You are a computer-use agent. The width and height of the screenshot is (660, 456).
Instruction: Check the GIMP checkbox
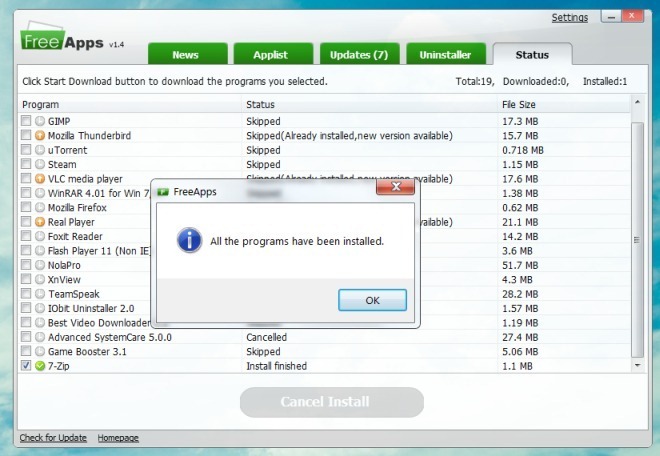click(x=26, y=121)
